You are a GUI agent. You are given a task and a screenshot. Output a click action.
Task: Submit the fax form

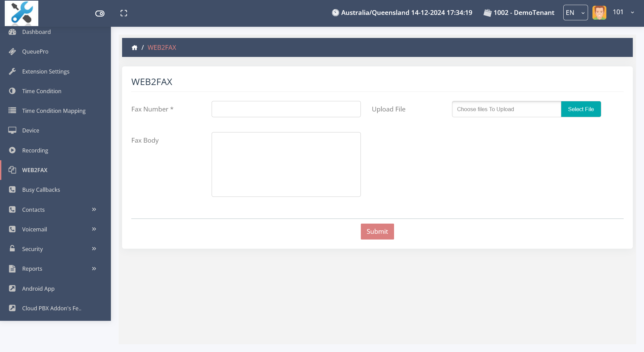point(377,231)
